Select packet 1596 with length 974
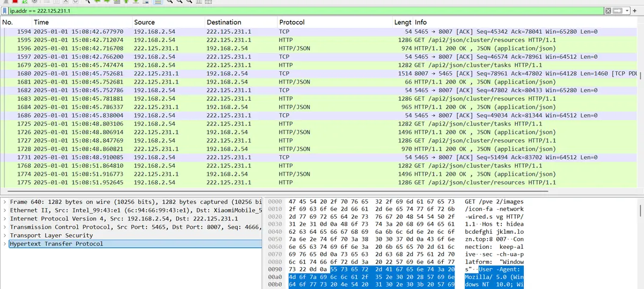Screen dimensions: 644x289 click(319, 48)
